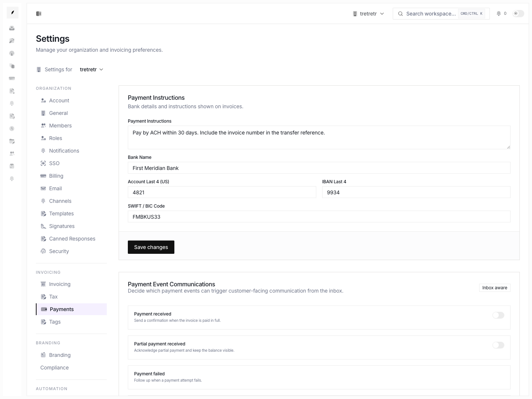Click the AUTOMATION section label
The height and width of the screenshot is (399, 532).
52,389
